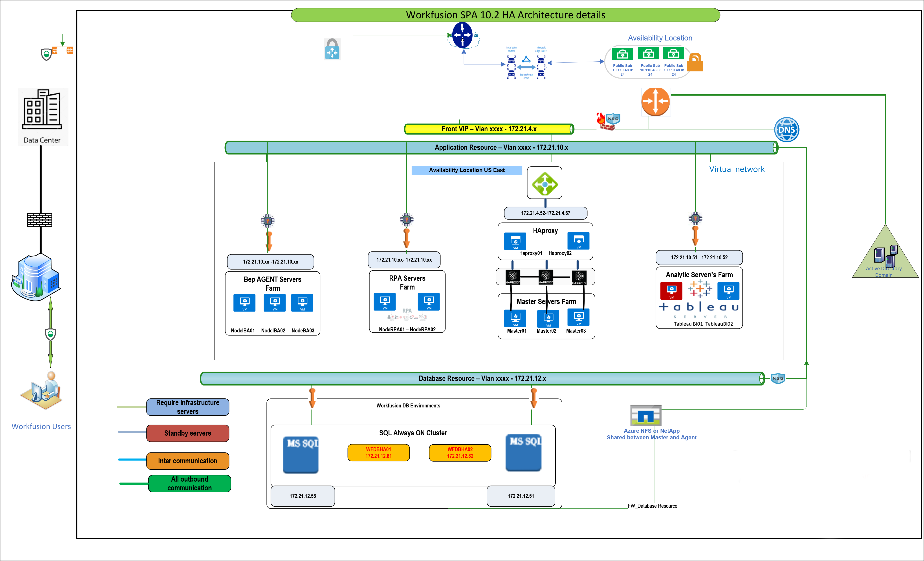Image resolution: width=924 pixels, height=561 pixels.
Task: Click the SQL Always ON Cluster heading
Action: (413, 433)
